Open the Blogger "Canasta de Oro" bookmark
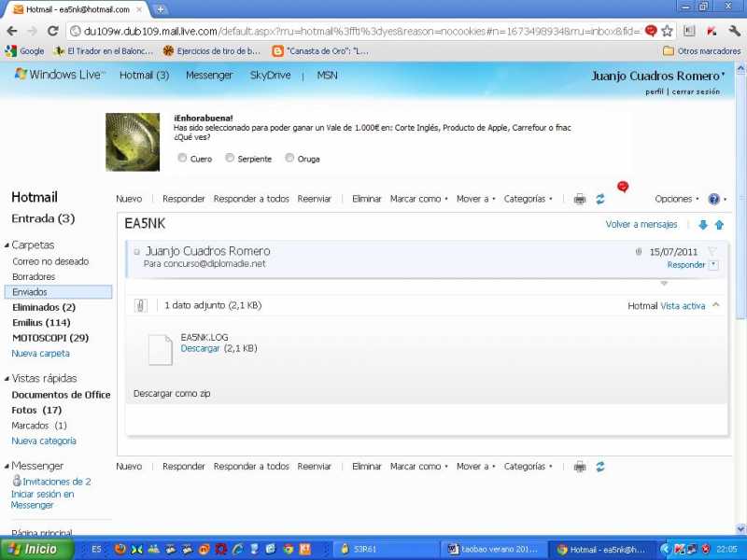The image size is (747, 560). (x=320, y=51)
